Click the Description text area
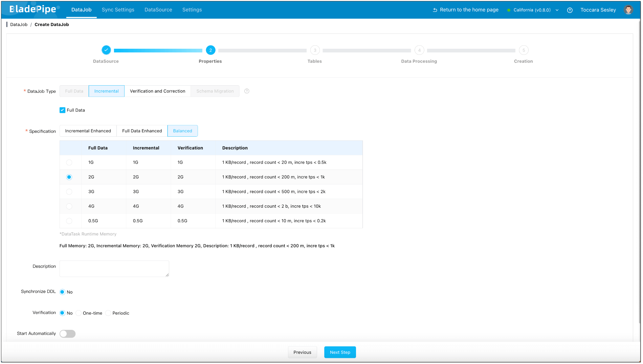The image size is (643, 364). 114,269
